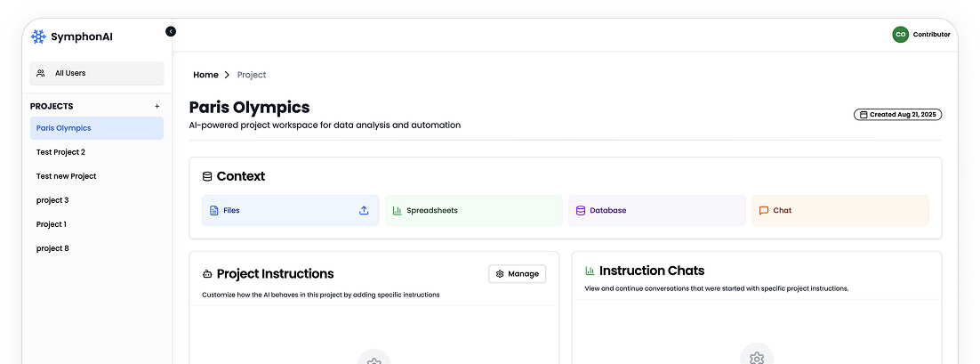Open project 3 in project list
The width and height of the screenshot is (980, 364).
click(x=52, y=200)
